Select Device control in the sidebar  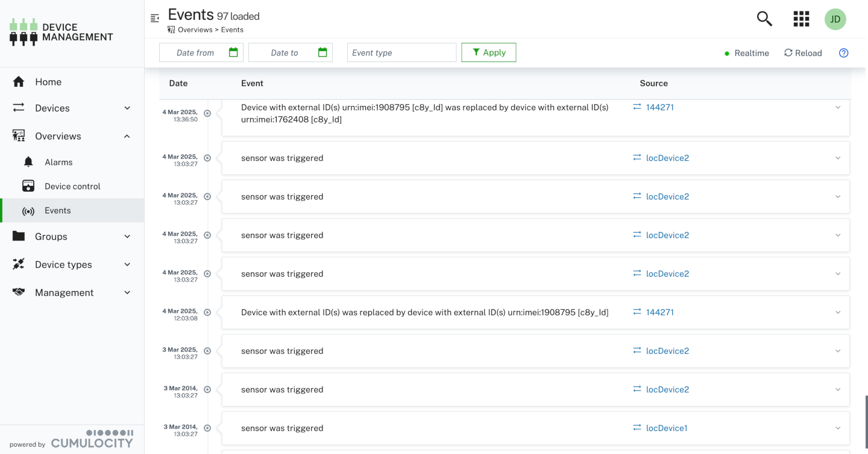point(72,186)
